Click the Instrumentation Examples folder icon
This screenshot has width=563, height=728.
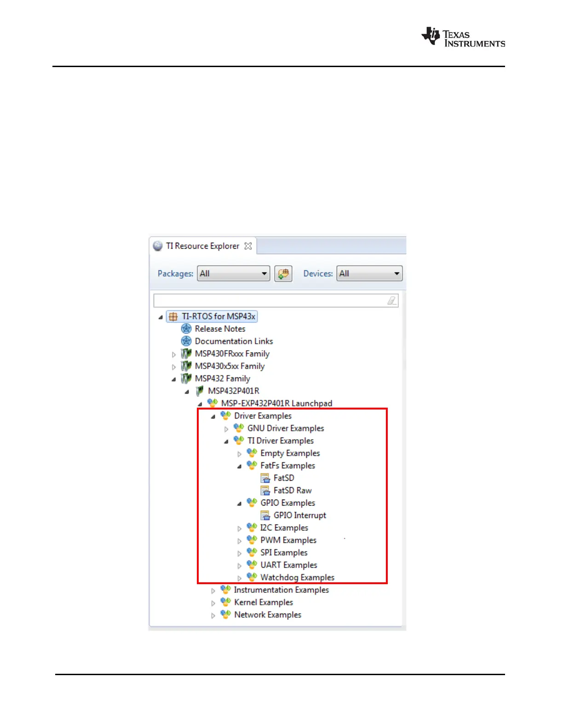click(225, 589)
